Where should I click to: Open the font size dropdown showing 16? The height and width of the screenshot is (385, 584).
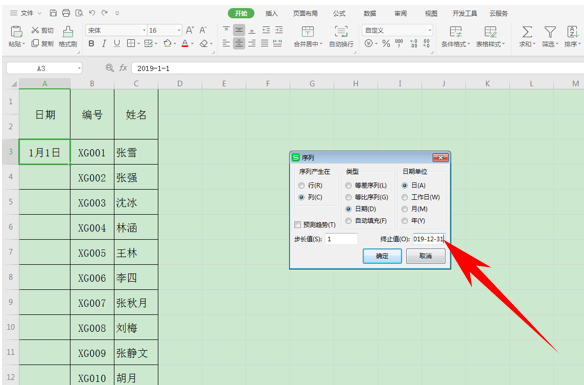pos(179,30)
